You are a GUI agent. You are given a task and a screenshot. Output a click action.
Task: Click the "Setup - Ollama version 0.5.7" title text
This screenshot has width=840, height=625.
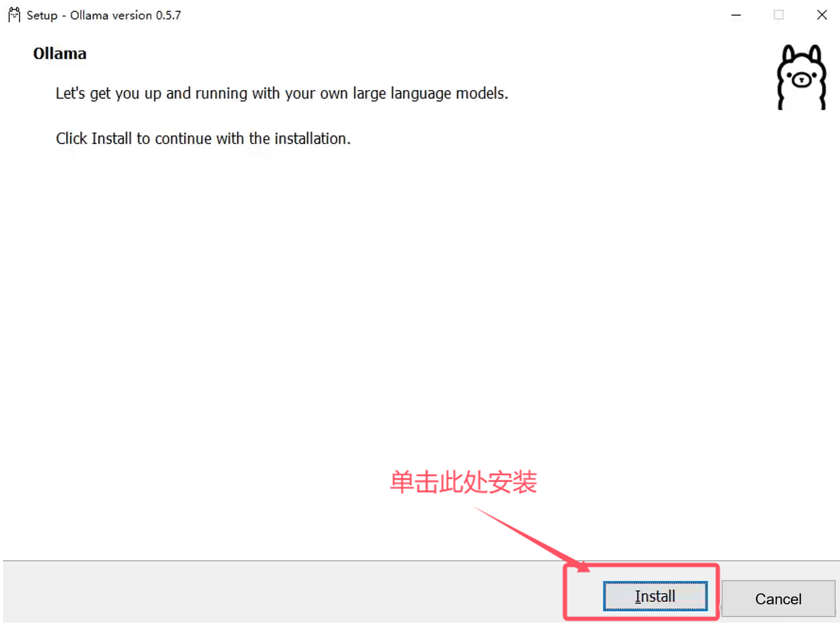(x=104, y=15)
